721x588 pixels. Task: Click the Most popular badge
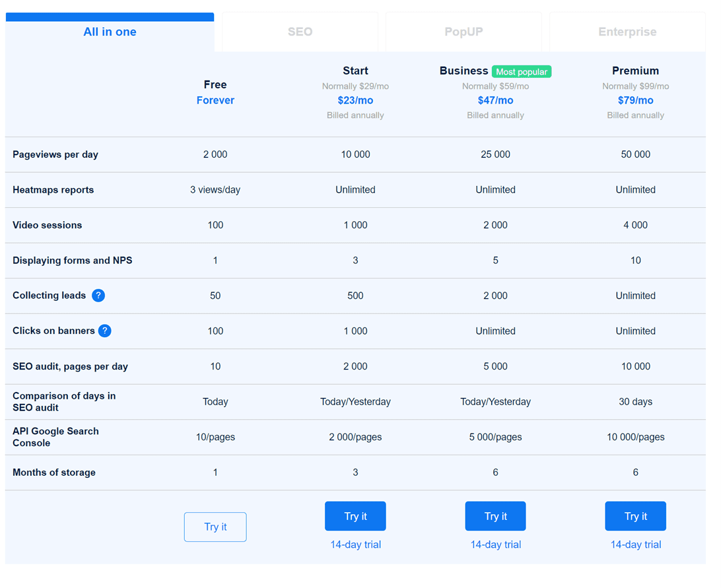pyautogui.click(x=522, y=71)
